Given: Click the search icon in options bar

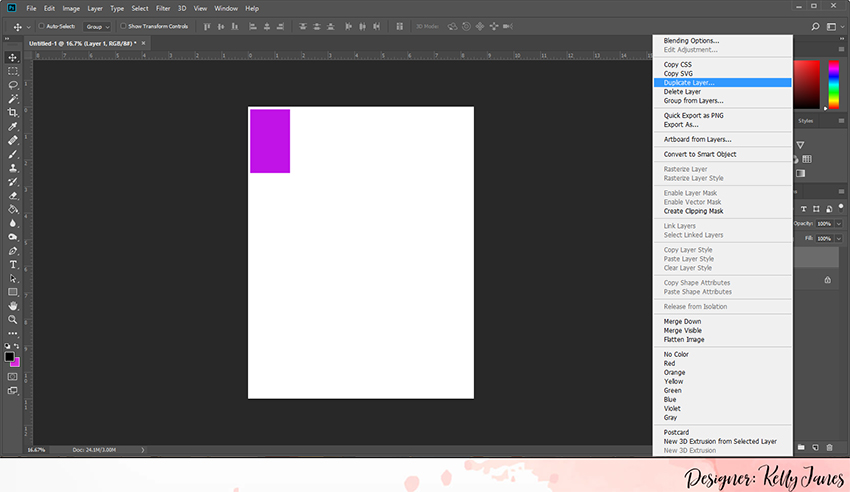Looking at the screenshot, I should point(815,26).
